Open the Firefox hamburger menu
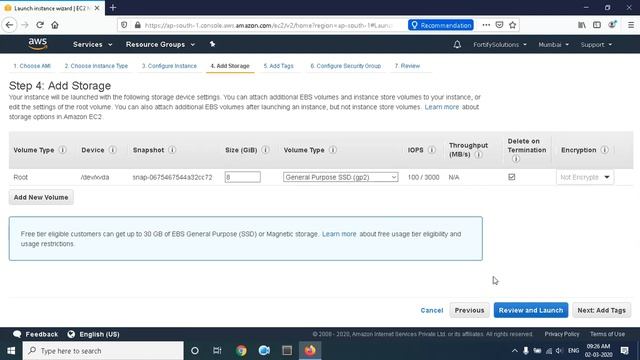The width and height of the screenshot is (640, 360). (631, 25)
